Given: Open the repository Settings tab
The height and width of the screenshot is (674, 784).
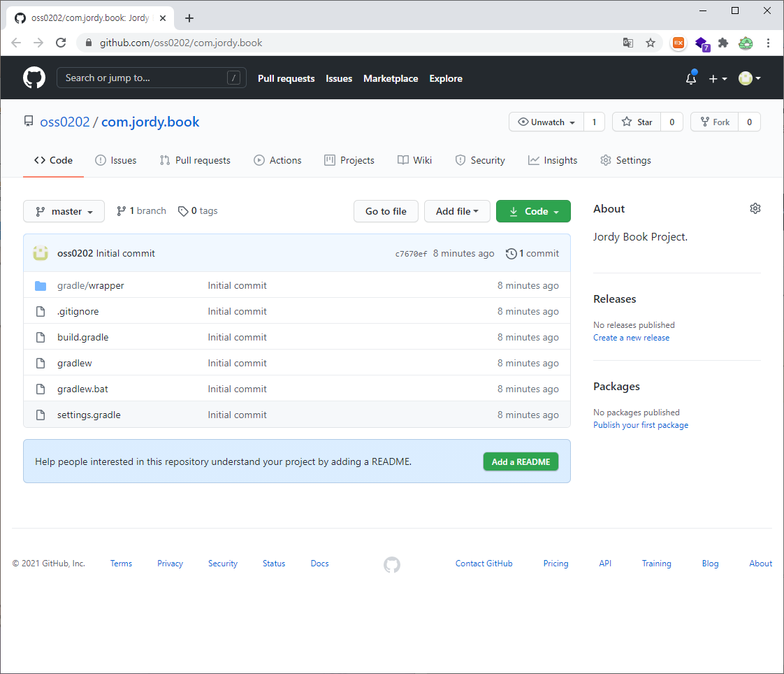Looking at the screenshot, I should tap(625, 160).
